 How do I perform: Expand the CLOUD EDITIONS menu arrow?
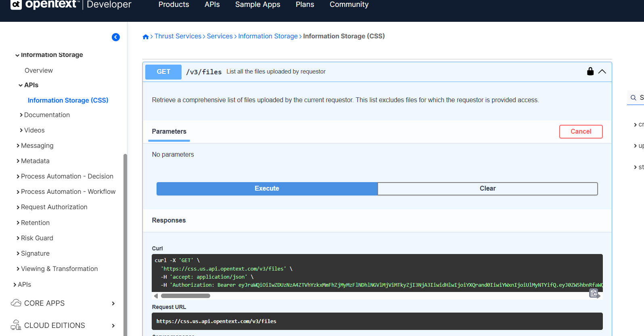[113, 325]
